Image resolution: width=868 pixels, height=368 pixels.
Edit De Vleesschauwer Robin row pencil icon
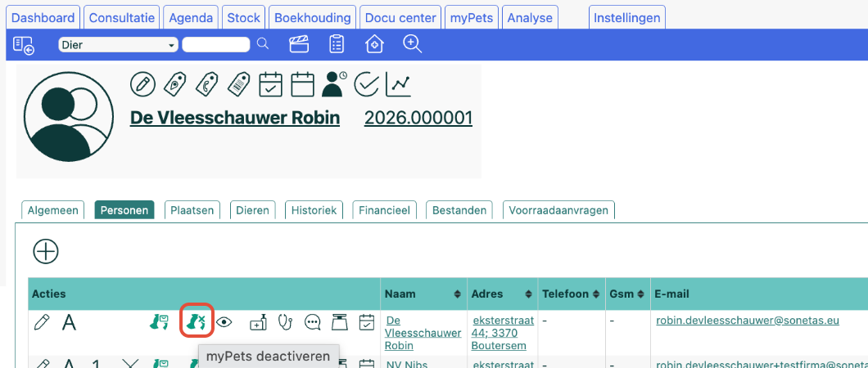point(42,322)
